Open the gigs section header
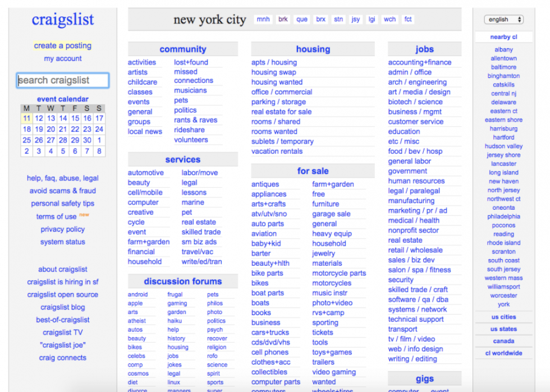This screenshot has width=550, height=392. [424, 379]
